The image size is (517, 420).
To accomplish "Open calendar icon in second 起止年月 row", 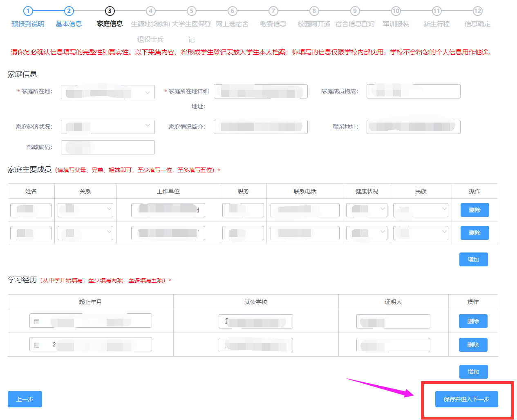I will point(37,345).
